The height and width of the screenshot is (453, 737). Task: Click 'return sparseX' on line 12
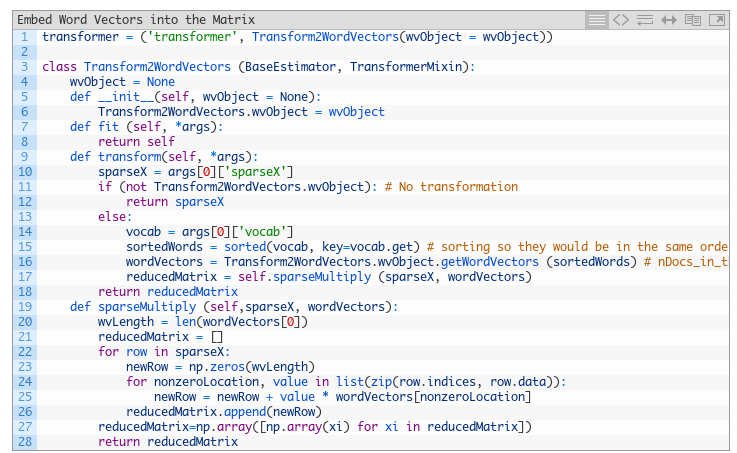tap(175, 202)
